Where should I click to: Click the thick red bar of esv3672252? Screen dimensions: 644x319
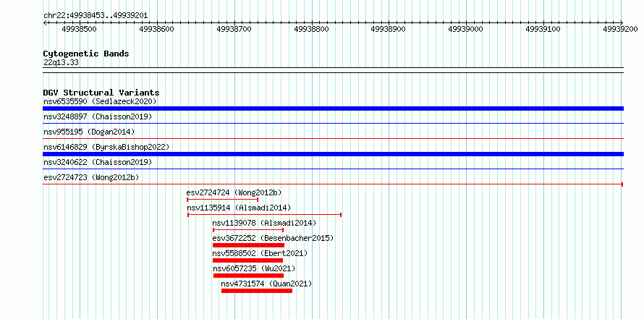248,245
